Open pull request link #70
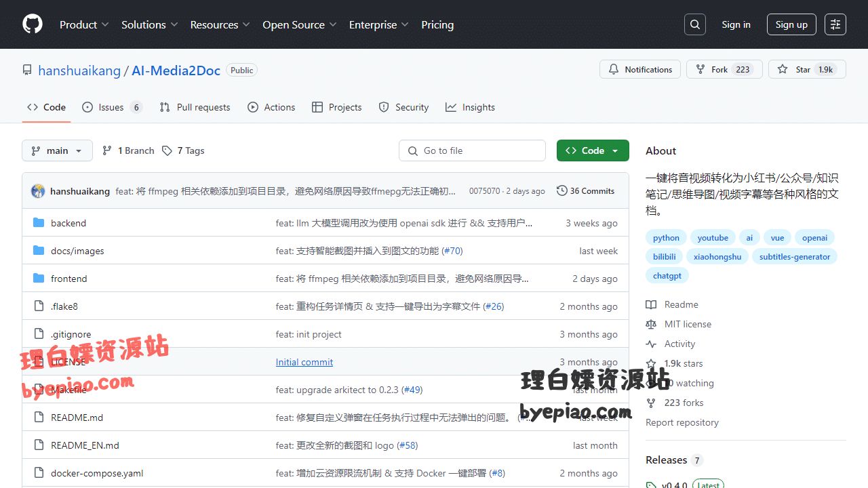This screenshot has width=868, height=488. click(452, 251)
